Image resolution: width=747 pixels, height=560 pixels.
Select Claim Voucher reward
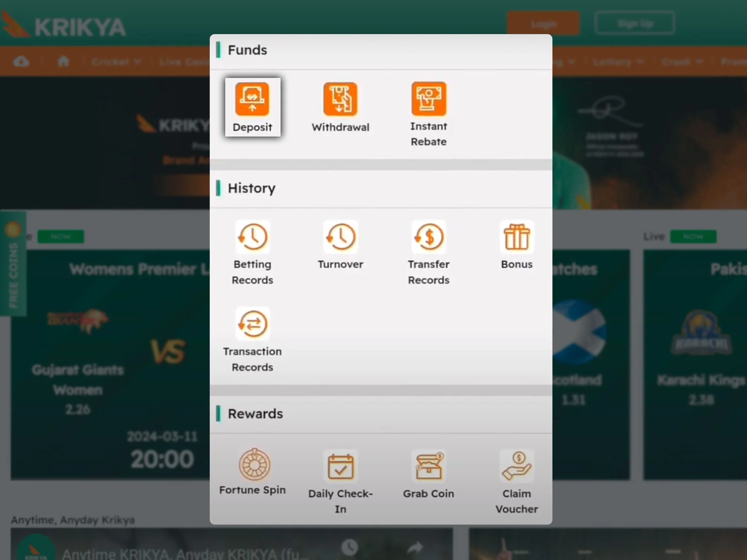coord(517,482)
